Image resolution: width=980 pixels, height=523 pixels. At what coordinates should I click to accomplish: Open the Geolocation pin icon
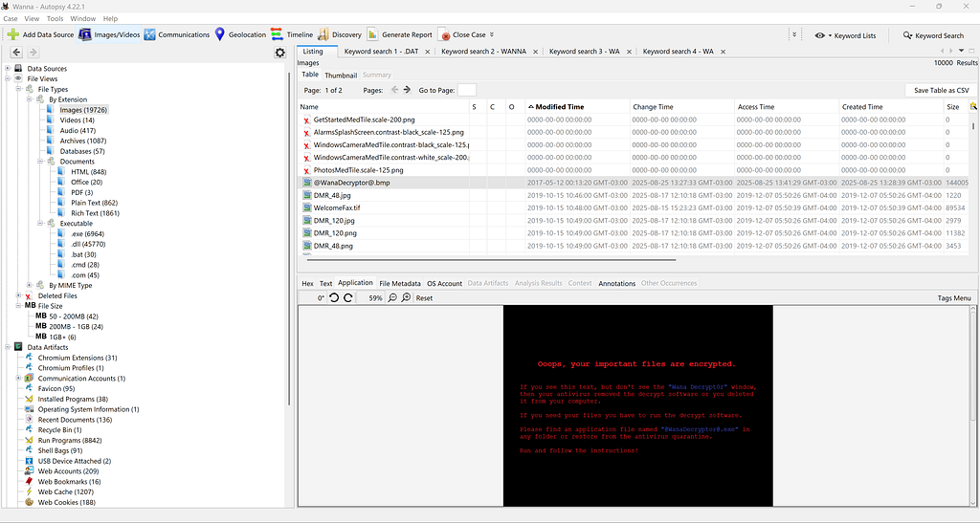tap(219, 34)
